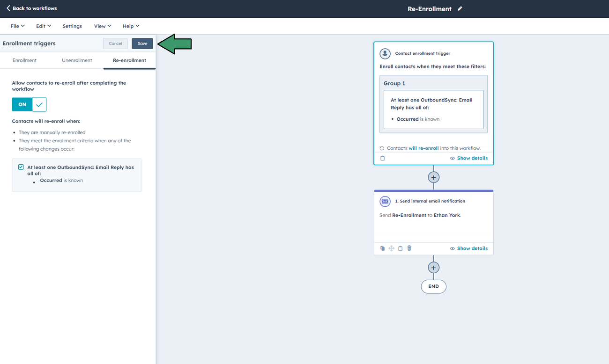Click the plus icon above the END node
The height and width of the screenshot is (364, 609).
point(433,267)
